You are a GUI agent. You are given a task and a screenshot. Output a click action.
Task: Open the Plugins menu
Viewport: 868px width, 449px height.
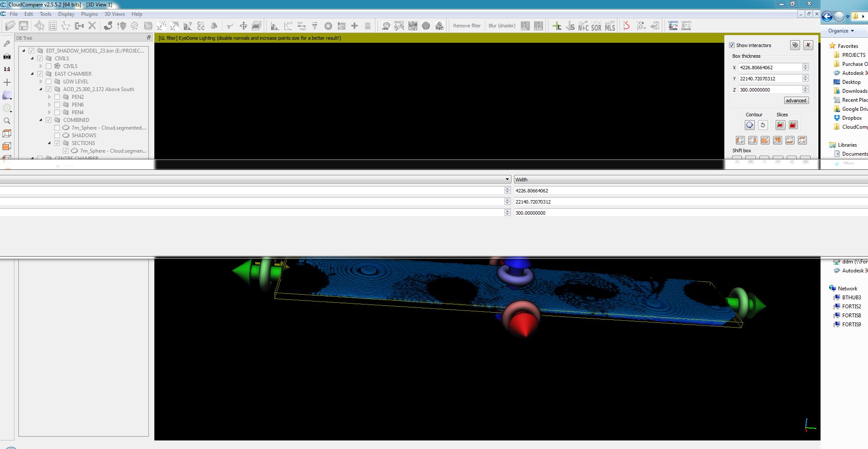click(x=89, y=14)
